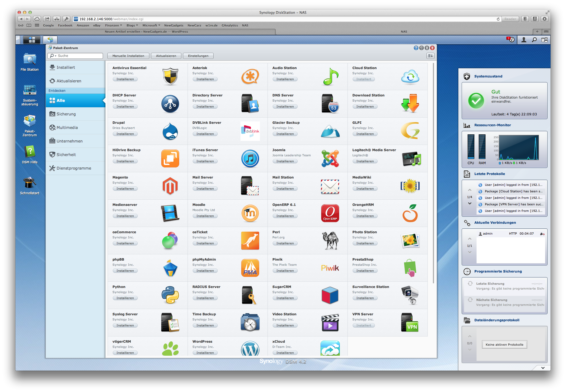This screenshot has height=392, width=566.
Task: Click the Glacier Backup iceberg icon
Action: 330,131
